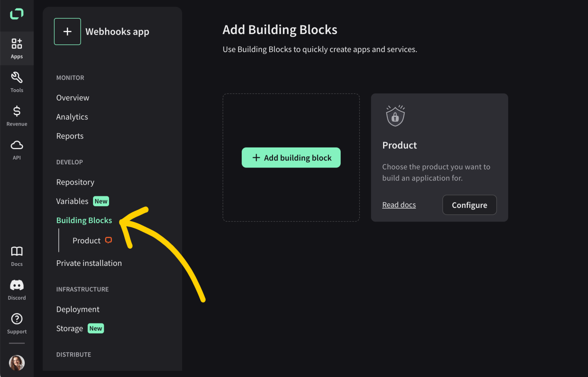Collapse the Building Blocks section
This screenshot has height=377, width=588.
point(84,221)
